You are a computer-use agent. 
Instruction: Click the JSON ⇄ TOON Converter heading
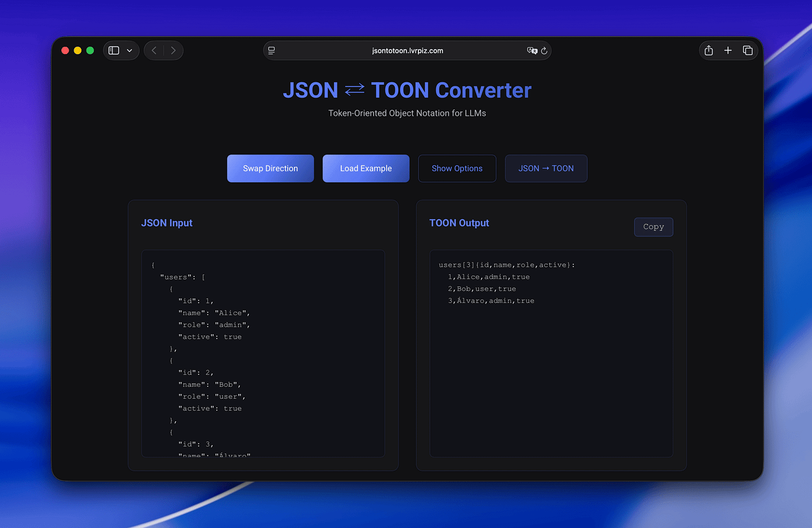[x=407, y=90]
